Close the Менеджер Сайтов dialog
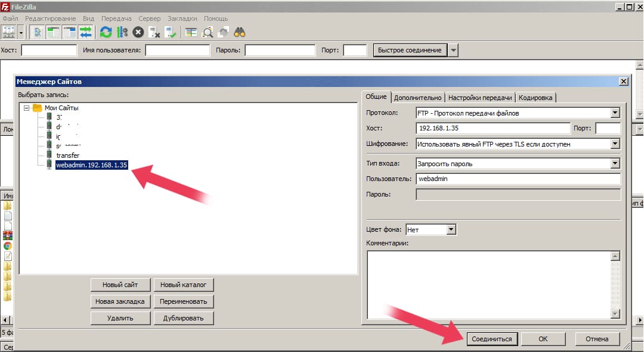644x352 pixels. coord(624,81)
